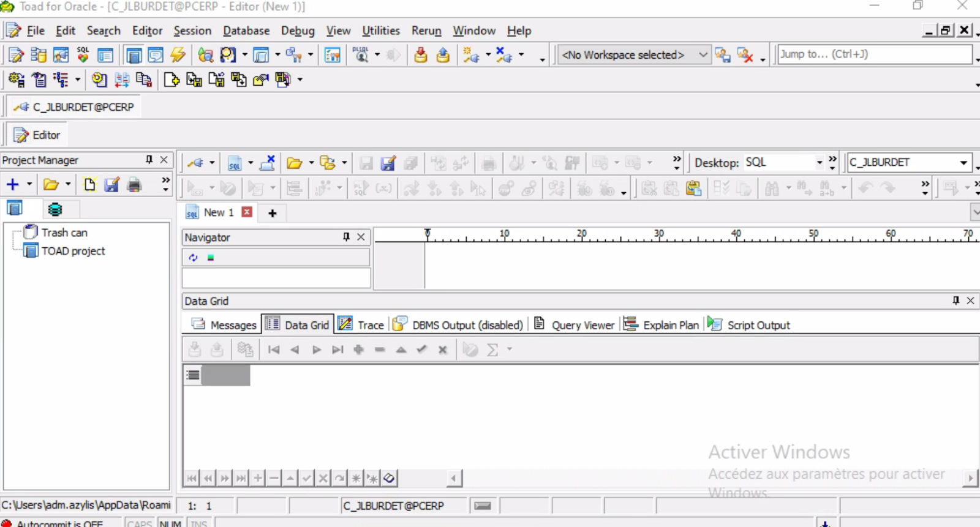Select the DBMS Output (disabled) tab
The image size is (980, 527).
458,325
